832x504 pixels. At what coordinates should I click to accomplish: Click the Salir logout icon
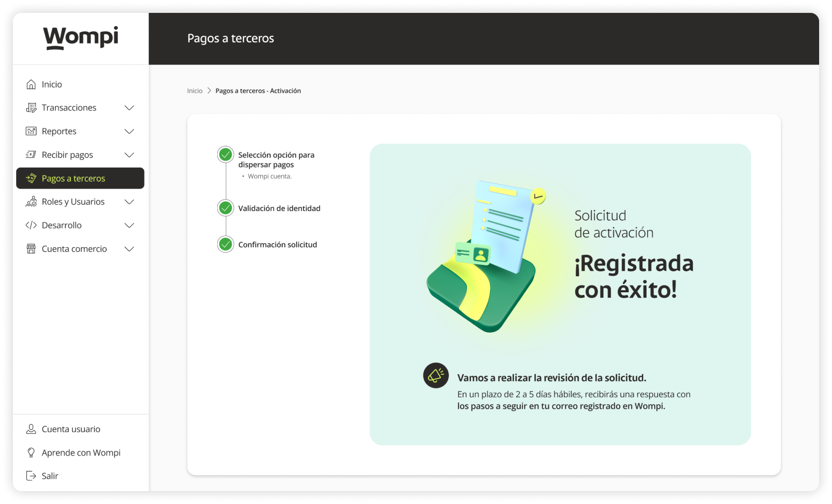31,476
